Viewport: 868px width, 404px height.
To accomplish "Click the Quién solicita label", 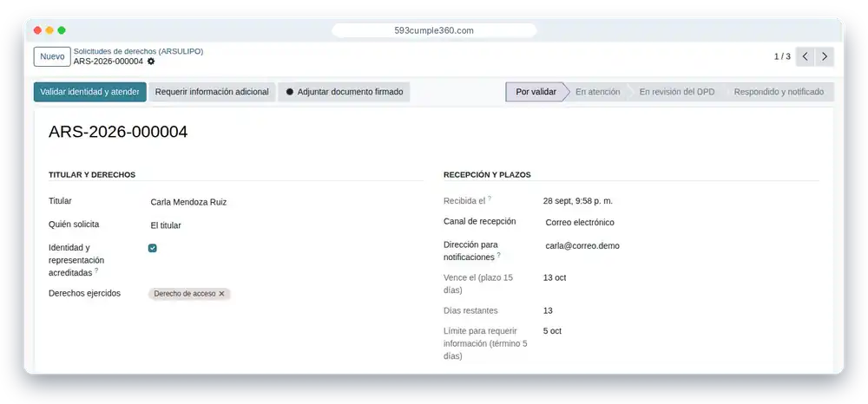I will [x=74, y=225].
